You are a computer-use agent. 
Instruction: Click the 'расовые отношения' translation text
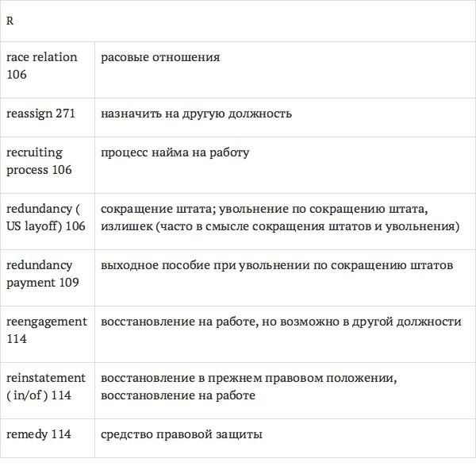tap(160, 57)
